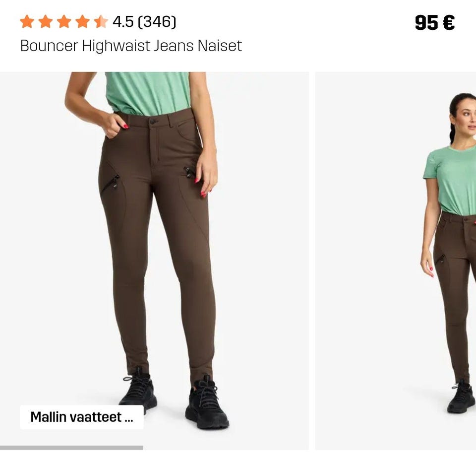Open the 4.5 rating score

tap(123, 22)
